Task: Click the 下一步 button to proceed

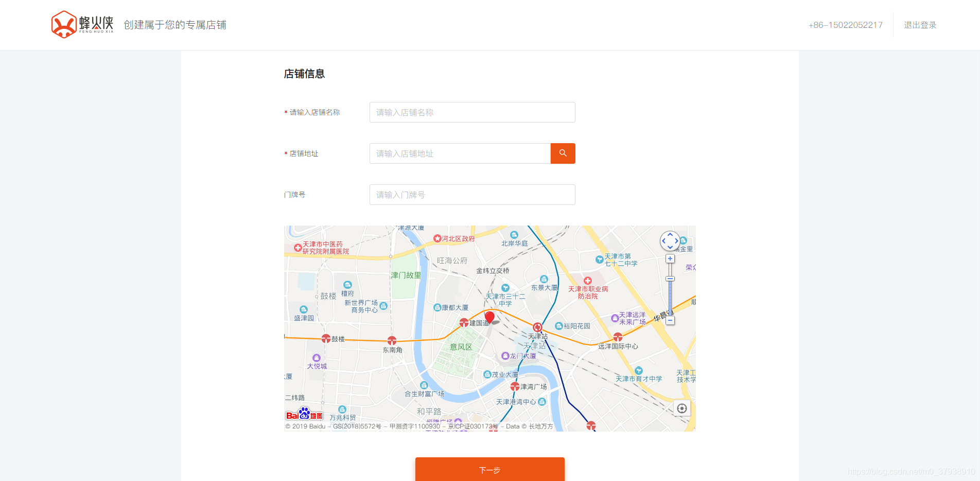Action: point(489,470)
